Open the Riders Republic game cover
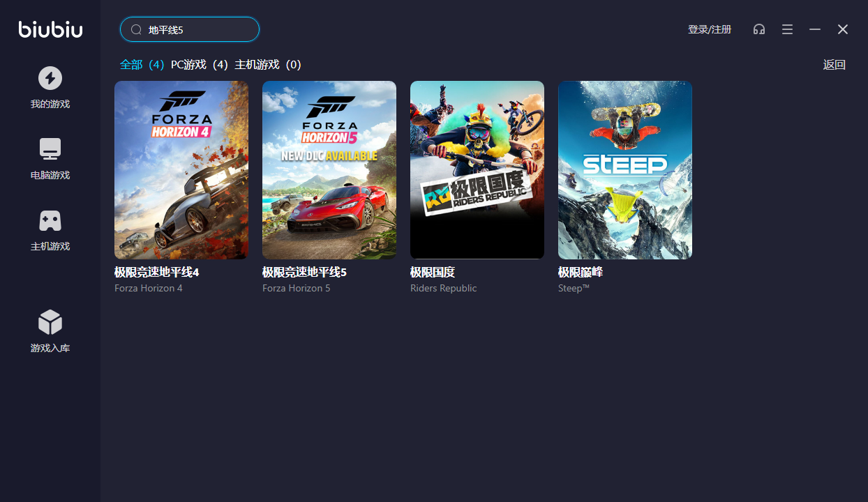The width and height of the screenshot is (868, 502). click(x=477, y=170)
